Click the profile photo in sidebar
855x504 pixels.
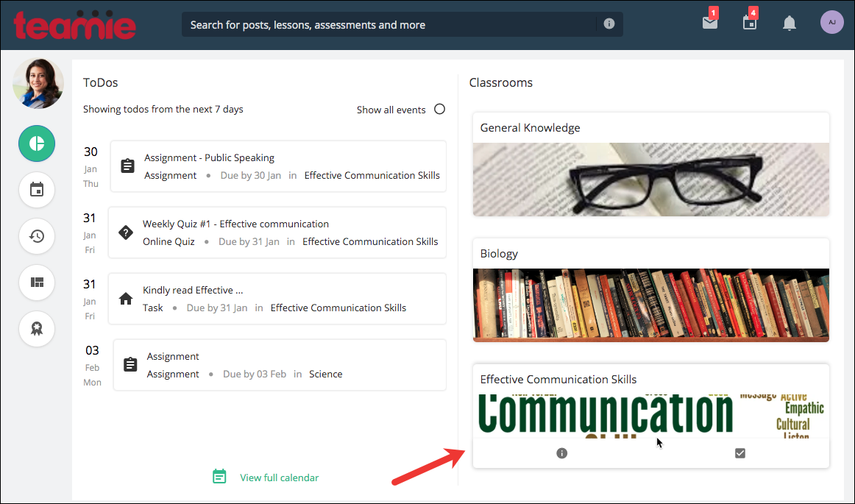38,83
